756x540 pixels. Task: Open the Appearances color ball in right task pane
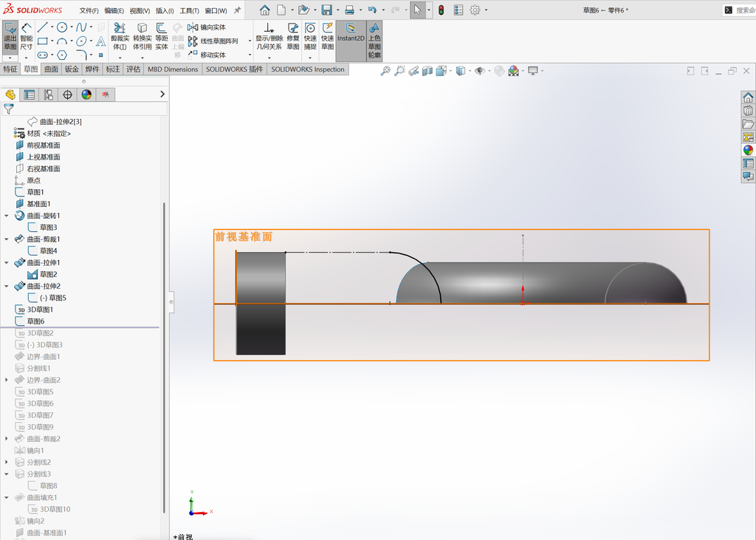click(x=748, y=150)
